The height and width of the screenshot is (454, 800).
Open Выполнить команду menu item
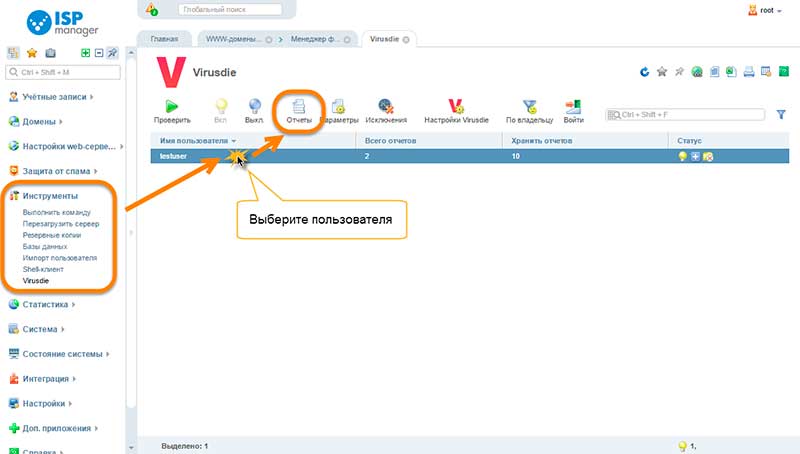point(57,212)
